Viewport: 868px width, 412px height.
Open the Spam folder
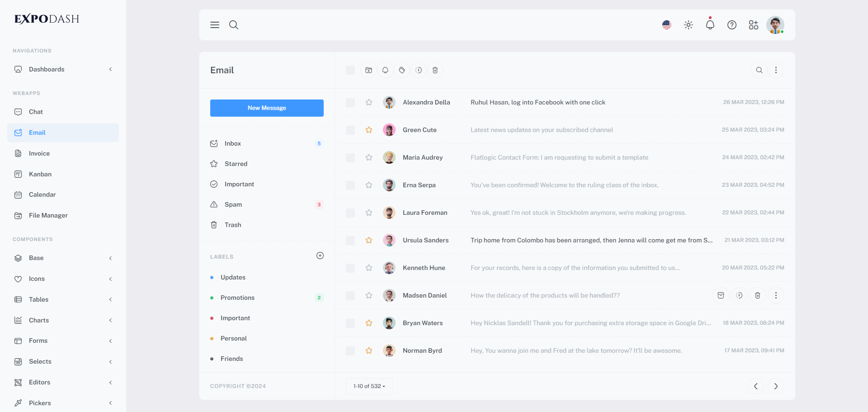coord(233,204)
